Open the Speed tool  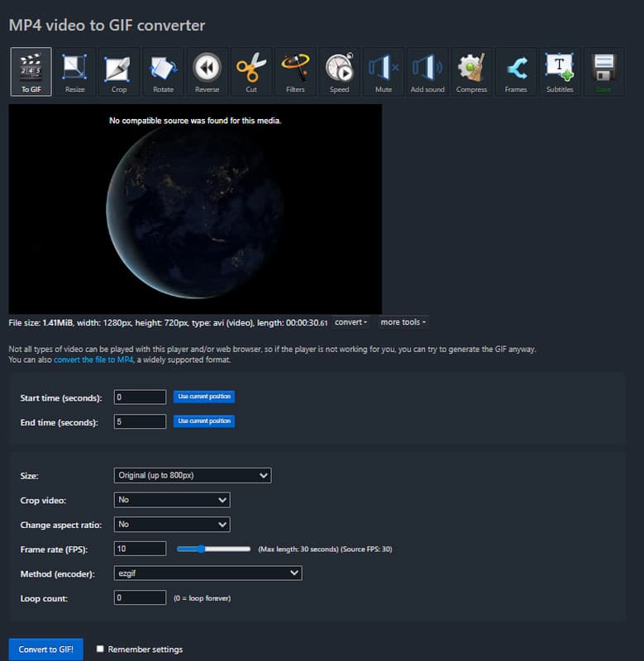339,71
